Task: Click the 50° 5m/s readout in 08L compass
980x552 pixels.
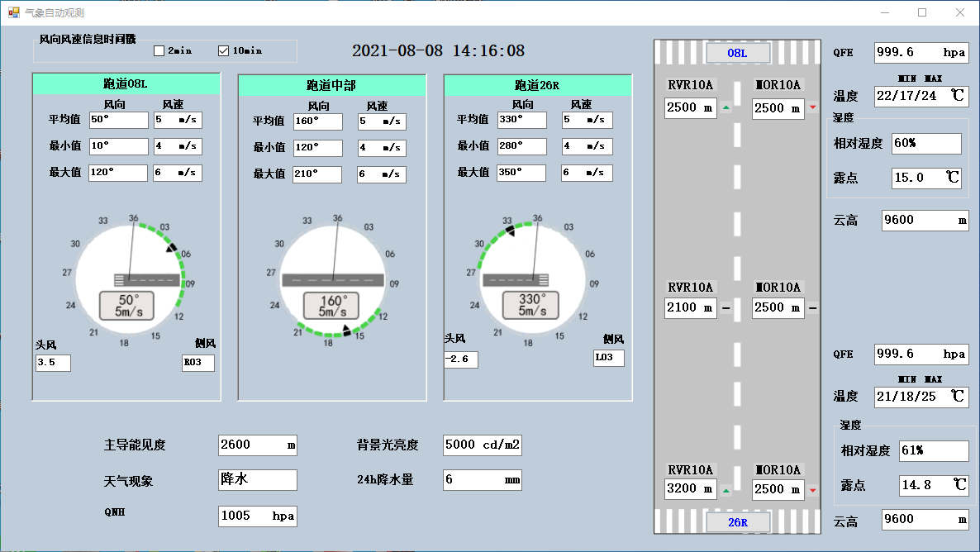Action: 127,305
